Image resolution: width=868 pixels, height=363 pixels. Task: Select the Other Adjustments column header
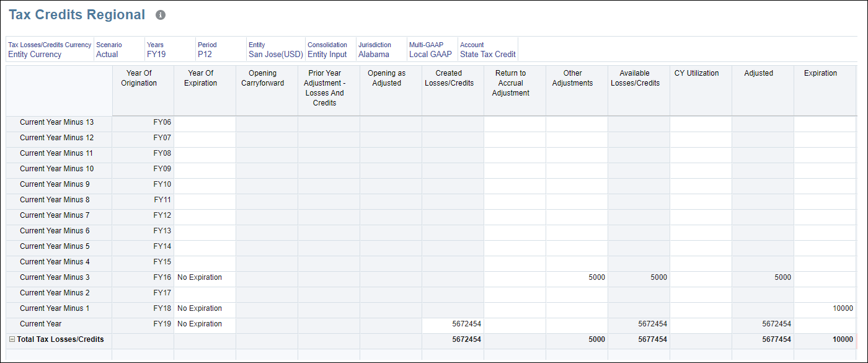click(577, 91)
